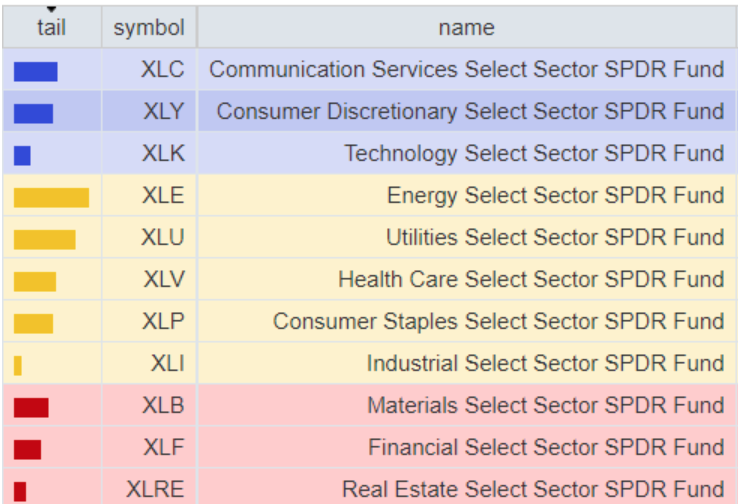Open Communication Services Select Sector SPDR Fund
The width and height of the screenshot is (738, 504).
466,70
